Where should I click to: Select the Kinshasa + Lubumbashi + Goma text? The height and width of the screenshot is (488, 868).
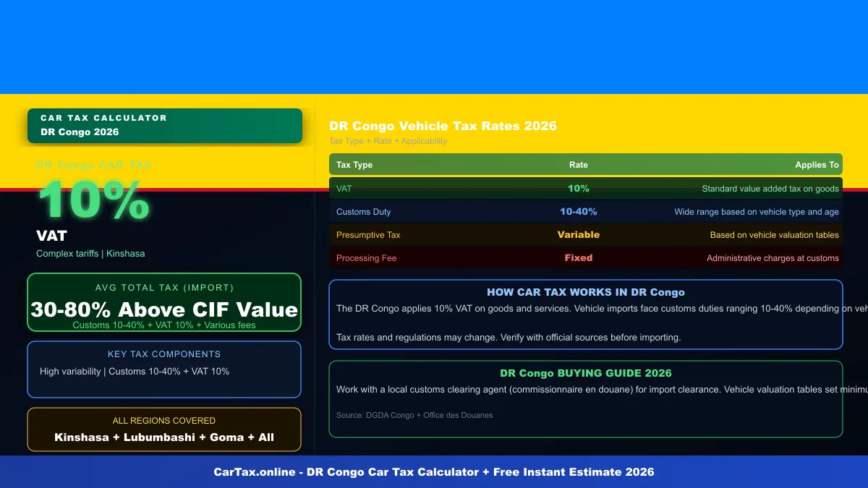pyautogui.click(x=164, y=437)
